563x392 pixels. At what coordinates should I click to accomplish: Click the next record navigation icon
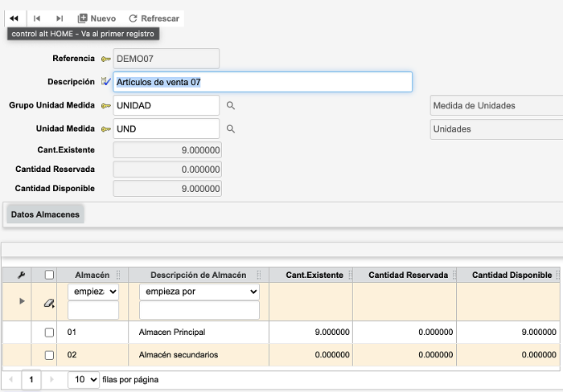tap(60, 18)
